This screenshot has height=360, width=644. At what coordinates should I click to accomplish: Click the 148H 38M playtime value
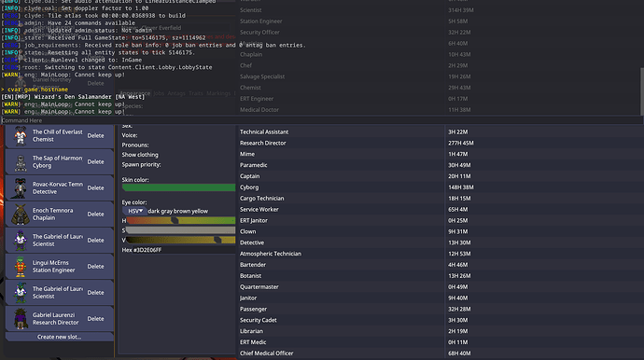pos(461,187)
